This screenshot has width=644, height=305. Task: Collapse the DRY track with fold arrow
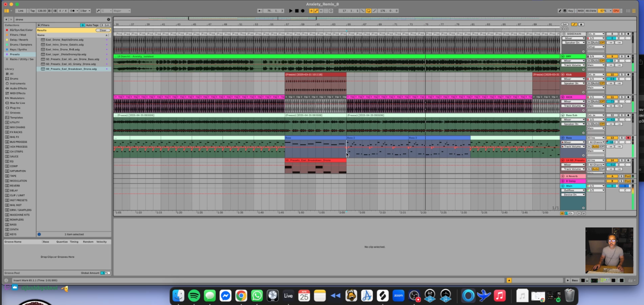pos(563,56)
